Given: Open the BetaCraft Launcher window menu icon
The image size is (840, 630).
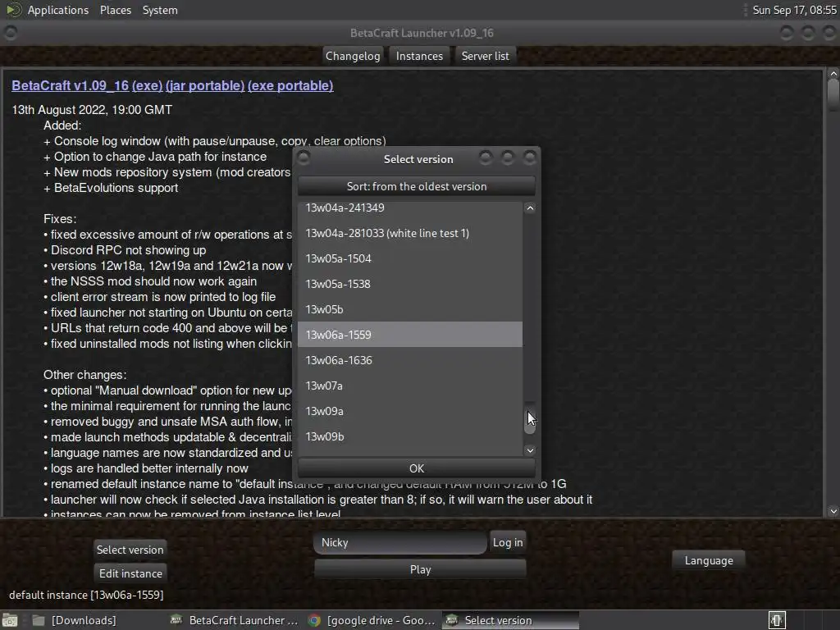Looking at the screenshot, I should [x=10, y=33].
